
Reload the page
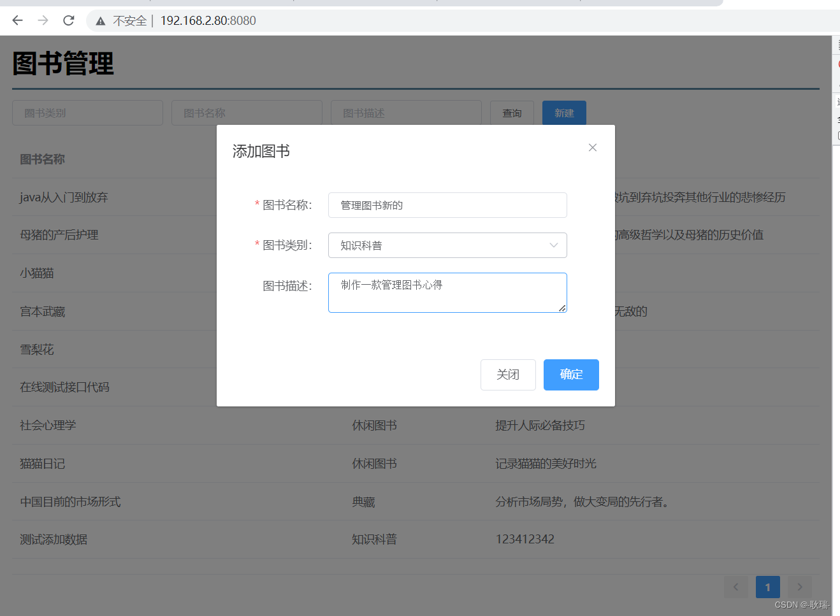[69, 20]
